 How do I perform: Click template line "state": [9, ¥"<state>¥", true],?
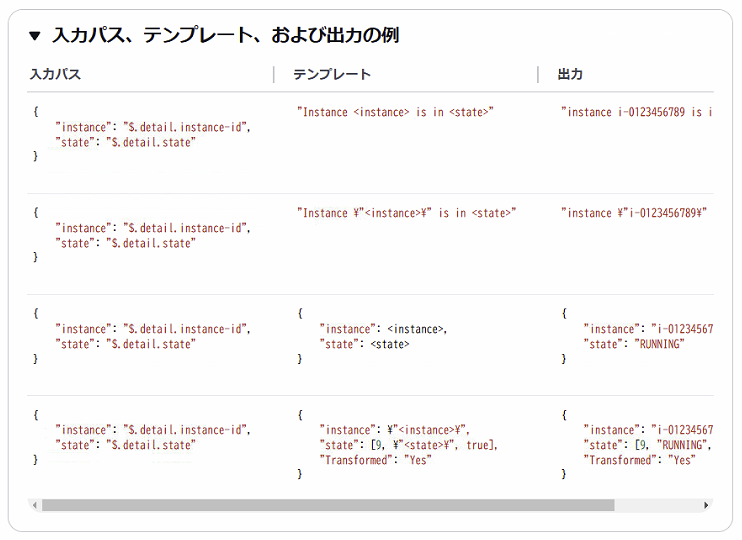(x=409, y=445)
